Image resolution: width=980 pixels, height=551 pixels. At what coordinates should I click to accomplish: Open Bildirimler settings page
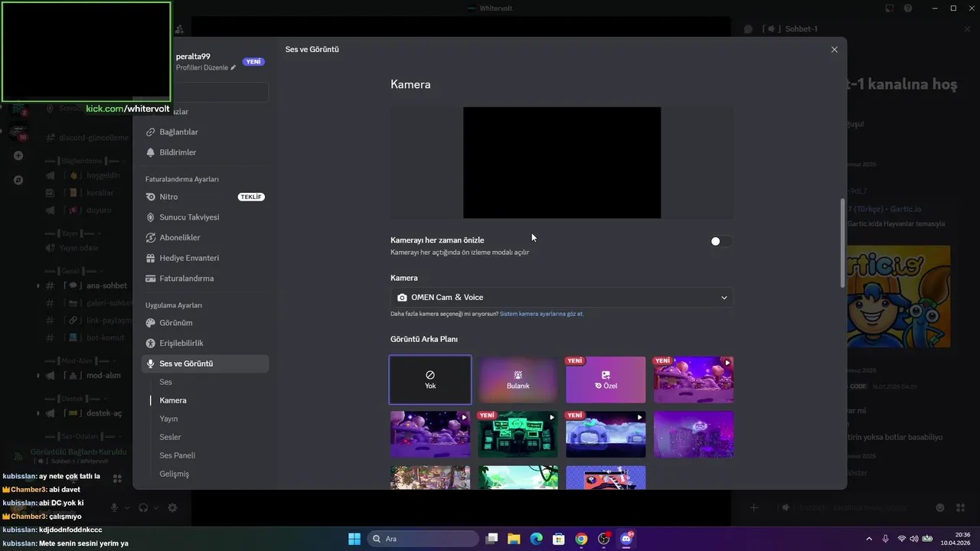204,152
